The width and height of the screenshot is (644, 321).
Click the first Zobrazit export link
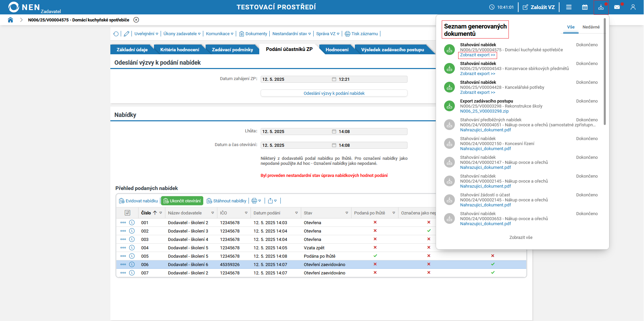pos(477,55)
